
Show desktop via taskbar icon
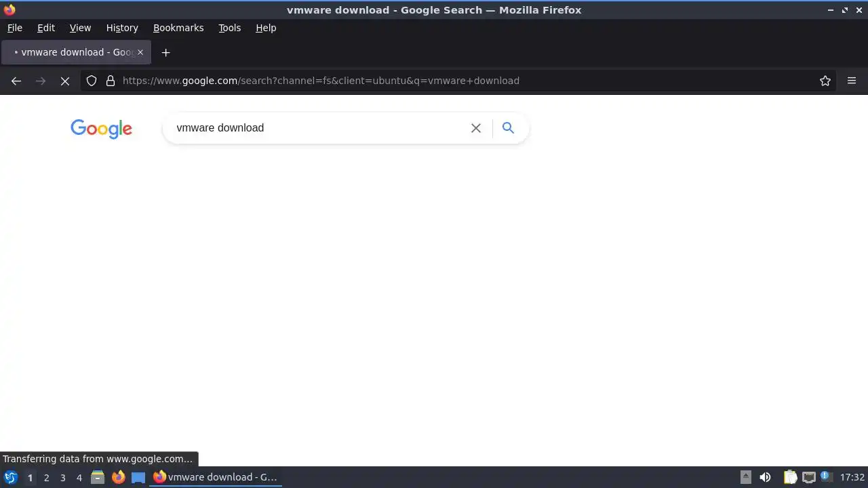[138, 477]
